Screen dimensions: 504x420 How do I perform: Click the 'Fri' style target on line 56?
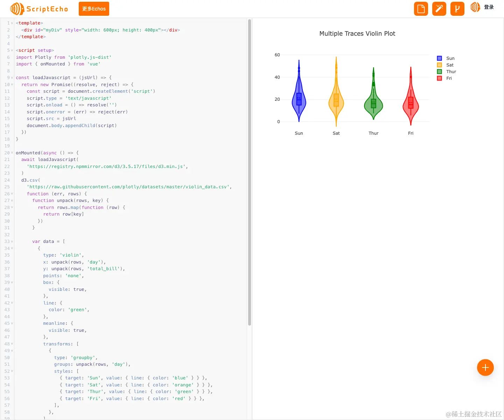tap(94, 399)
